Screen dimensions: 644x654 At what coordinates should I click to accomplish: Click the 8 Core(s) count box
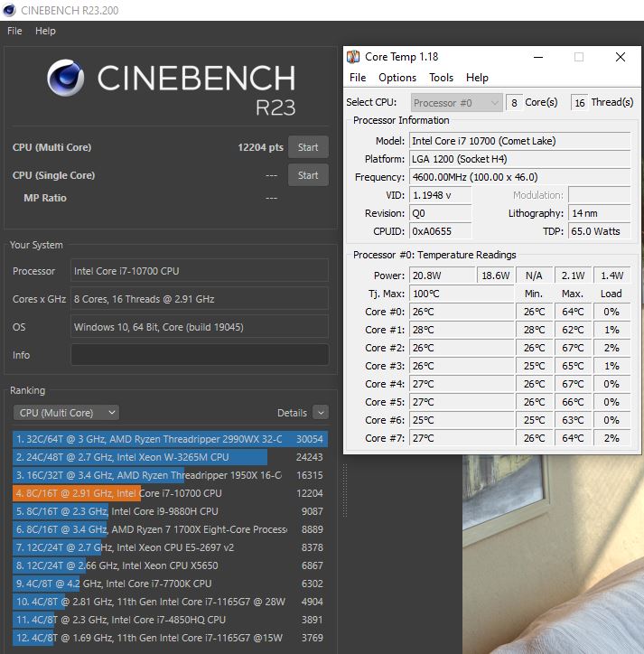click(x=514, y=103)
